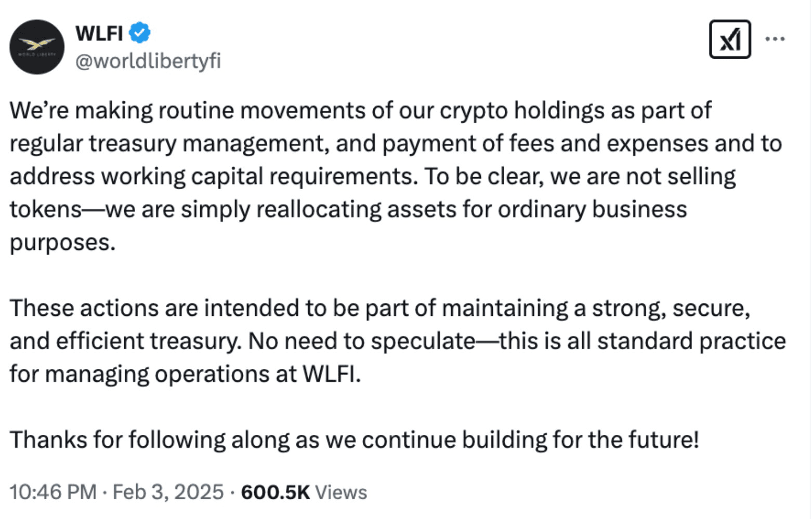This screenshot has height=519, width=812.
Task: Click the phrase 'address working capital requirements'
Action: 213,177
